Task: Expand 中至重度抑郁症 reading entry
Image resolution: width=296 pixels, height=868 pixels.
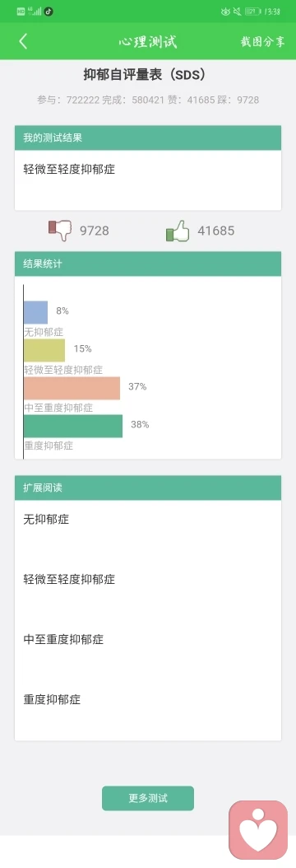Action: coord(148,639)
